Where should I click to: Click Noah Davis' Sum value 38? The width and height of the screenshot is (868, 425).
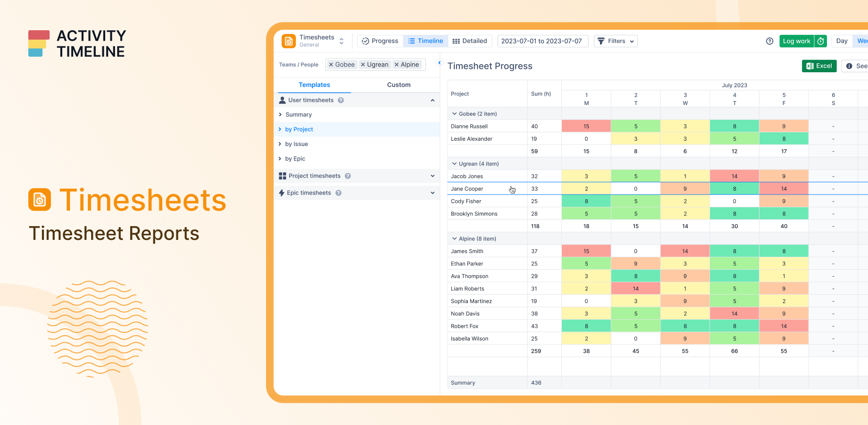click(x=534, y=314)
